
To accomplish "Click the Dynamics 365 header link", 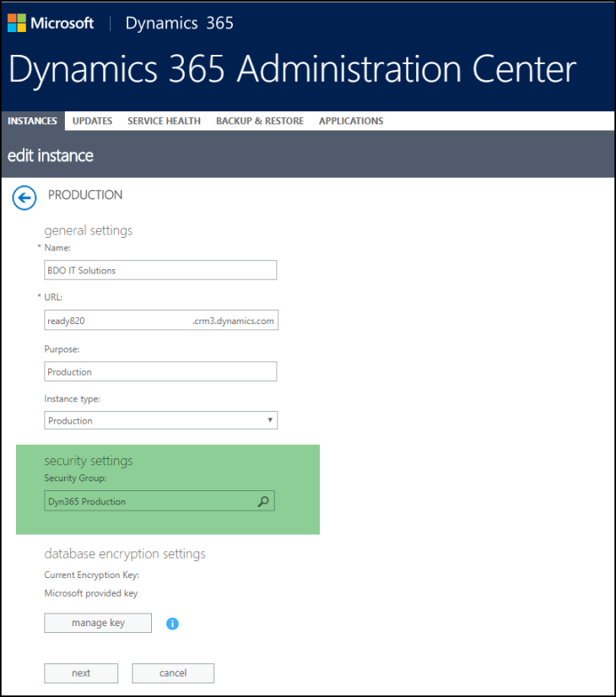I will tap(179, 23).
